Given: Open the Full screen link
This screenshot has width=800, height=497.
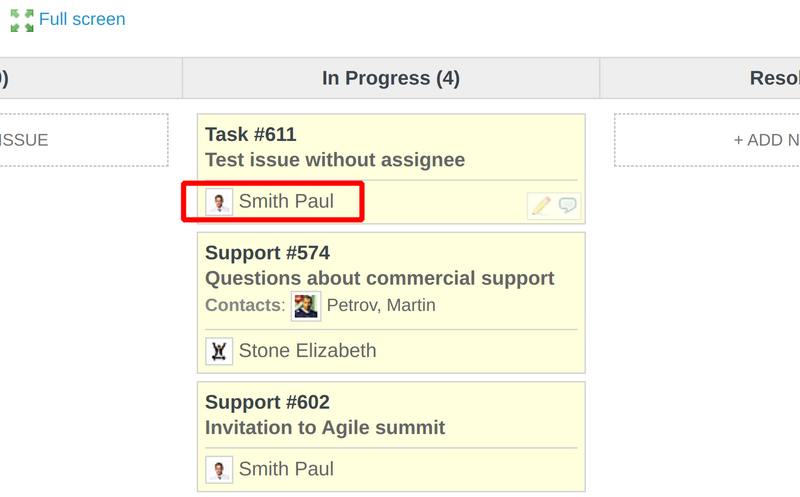Looking at the screenshot, I should (x=82, y=20).
